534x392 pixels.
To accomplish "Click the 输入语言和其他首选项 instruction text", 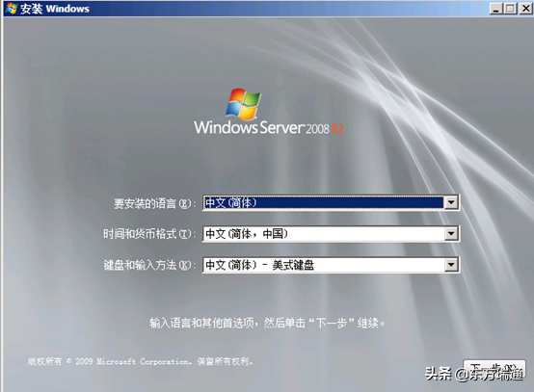I will 267,323.
